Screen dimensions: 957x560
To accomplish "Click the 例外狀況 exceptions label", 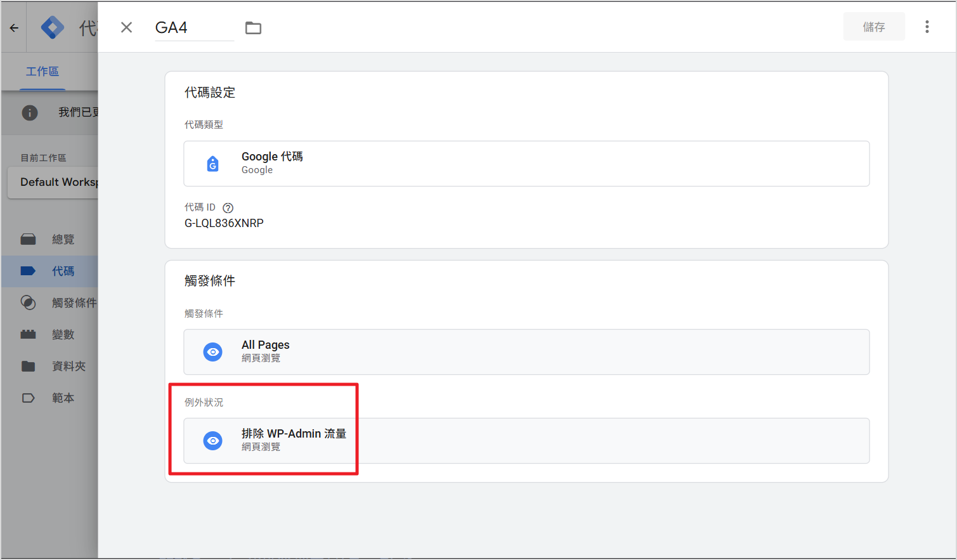I will 204,403.
